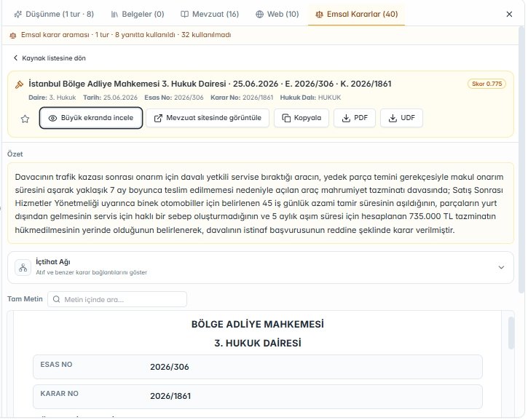Screen dimensions: 528x420
Task: Download the decision as UDF
Action: (x=401, y=118)
